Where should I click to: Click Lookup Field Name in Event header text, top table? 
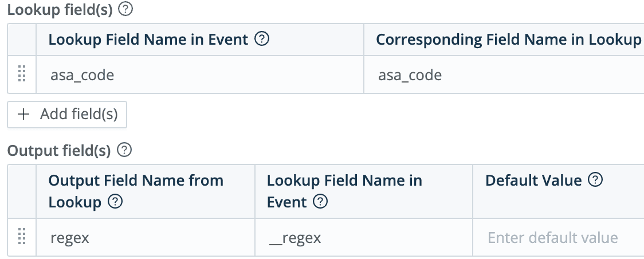click(148, 40)
